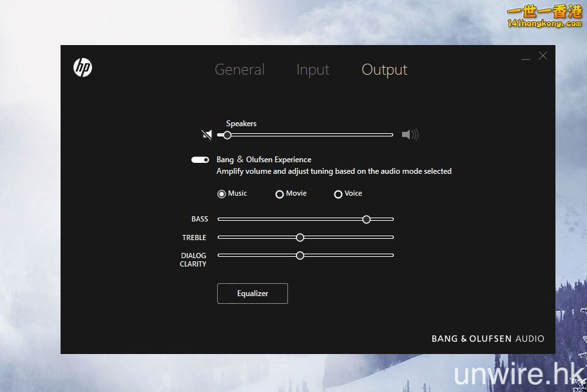Screen dimensions: 587x392
Task: Click the HP logo icon
Action: click(82, 68)
